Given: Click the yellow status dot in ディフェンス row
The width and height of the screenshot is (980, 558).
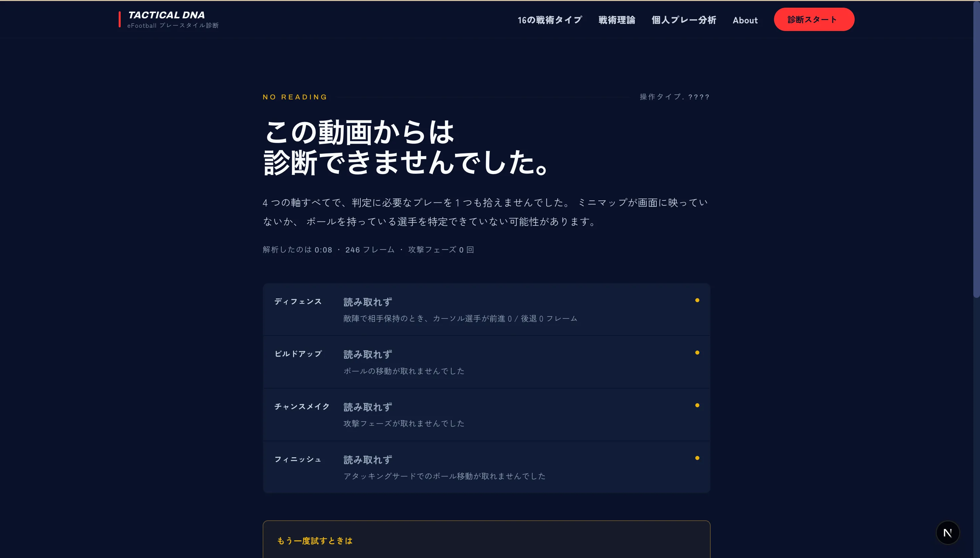Looking at the screenshot, I should coord(697,300).
